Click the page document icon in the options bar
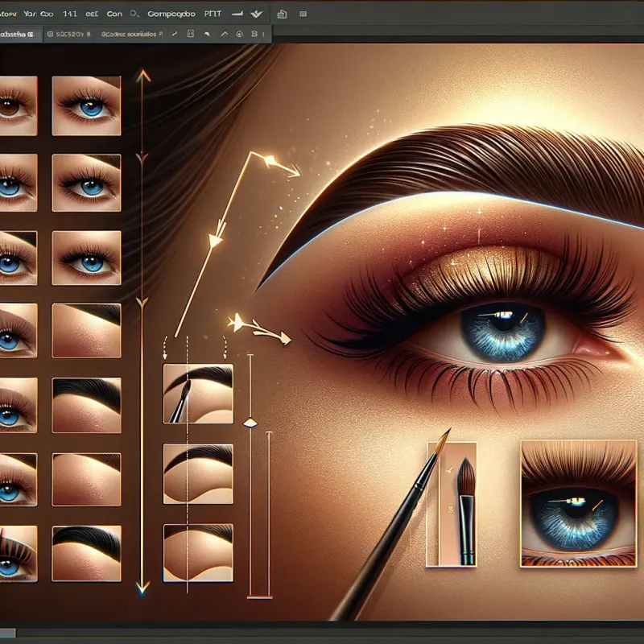Screen dimensions: 644x644 [x=191, y=34]
